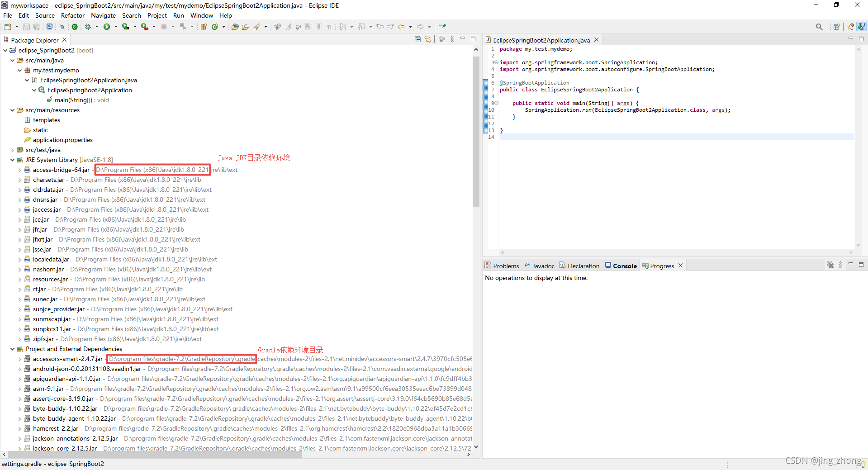
Task: Open the Debug button dropdown arrow
Action: pyautogui.click(x=97, y=27)
